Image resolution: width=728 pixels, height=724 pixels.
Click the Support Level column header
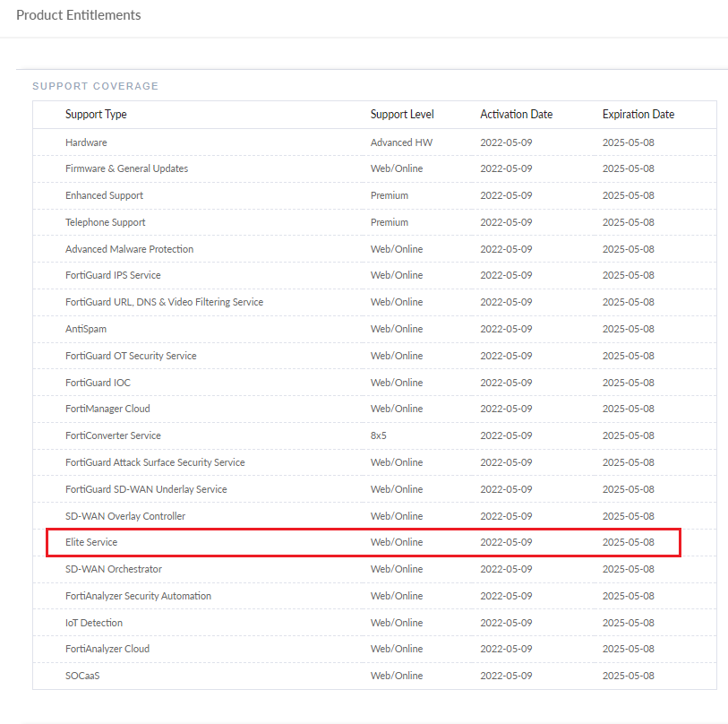(402, 115)
